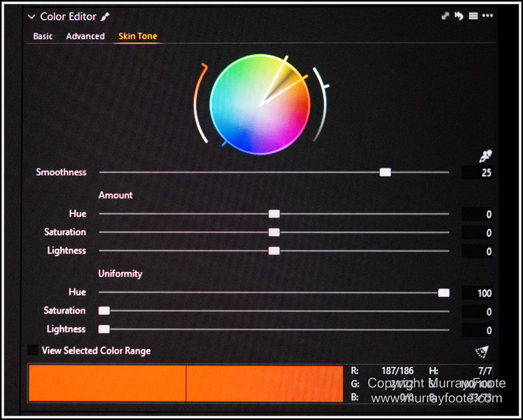The image size is (523, 420).
Task: Switch to the Advanced tab
Action: coord(85,36)
